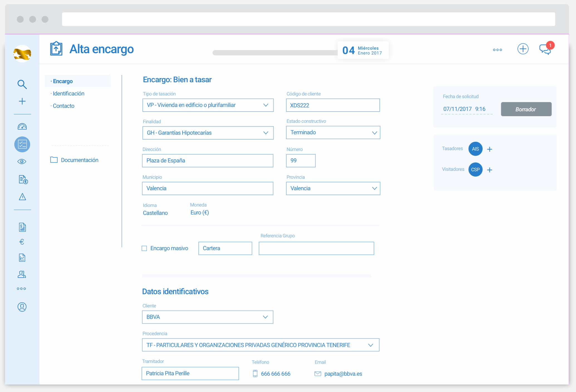
Task: Click the Número input field
Action: pyautogui.click(x=301, y=161)
